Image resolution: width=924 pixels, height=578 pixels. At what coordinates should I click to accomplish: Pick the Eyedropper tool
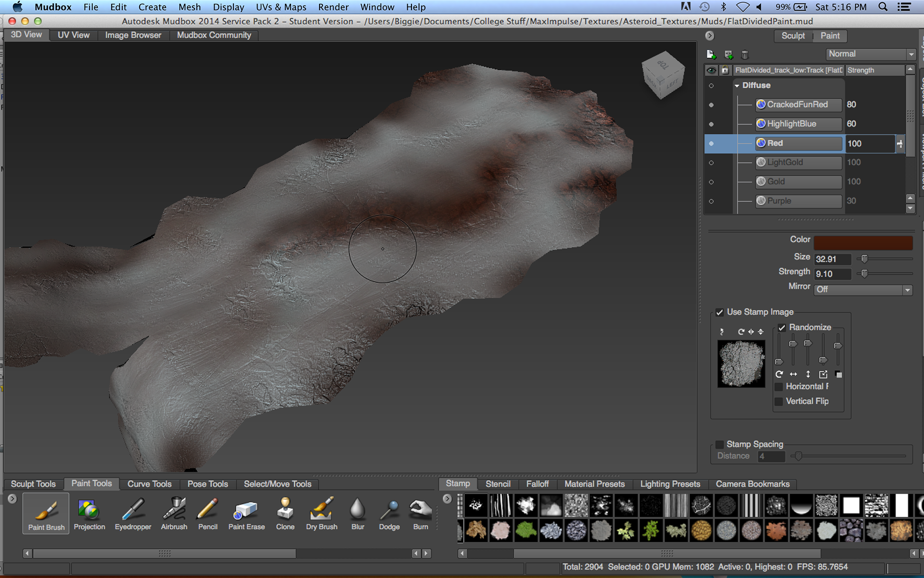[133, 513]
